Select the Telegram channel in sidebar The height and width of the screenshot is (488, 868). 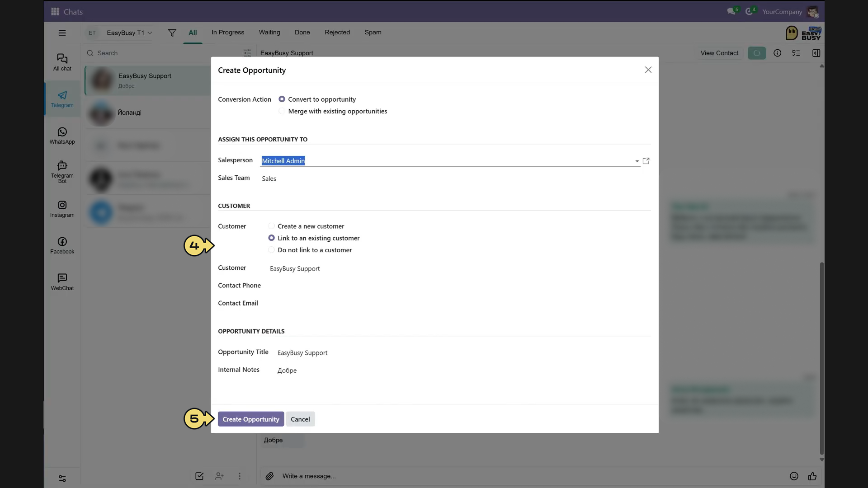pos(62,99)
